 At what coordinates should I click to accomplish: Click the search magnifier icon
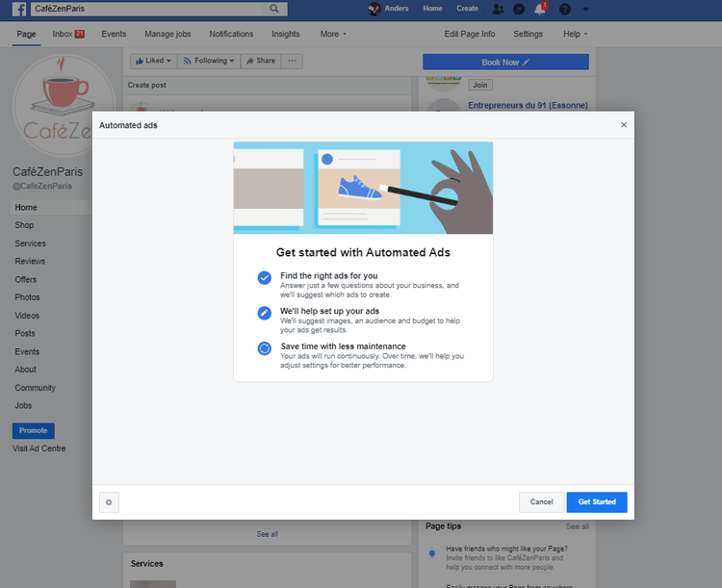pos(274,9)
